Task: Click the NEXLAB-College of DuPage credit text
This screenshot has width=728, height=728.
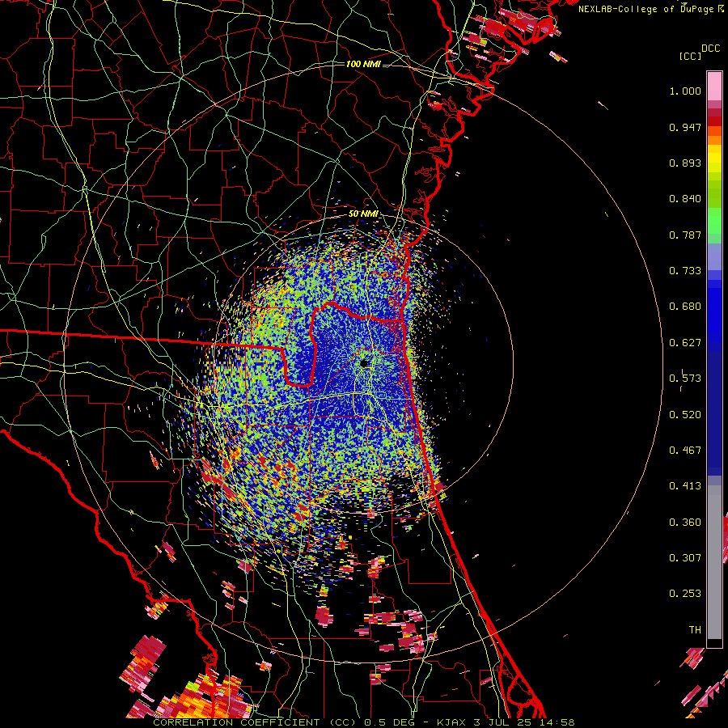Action: tap(650, 9)
